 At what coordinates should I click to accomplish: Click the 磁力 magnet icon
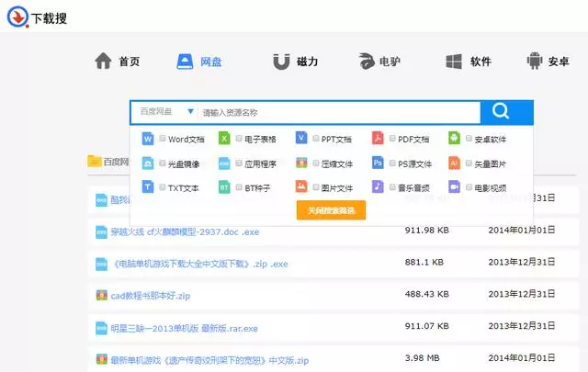[x=281, y=62]
